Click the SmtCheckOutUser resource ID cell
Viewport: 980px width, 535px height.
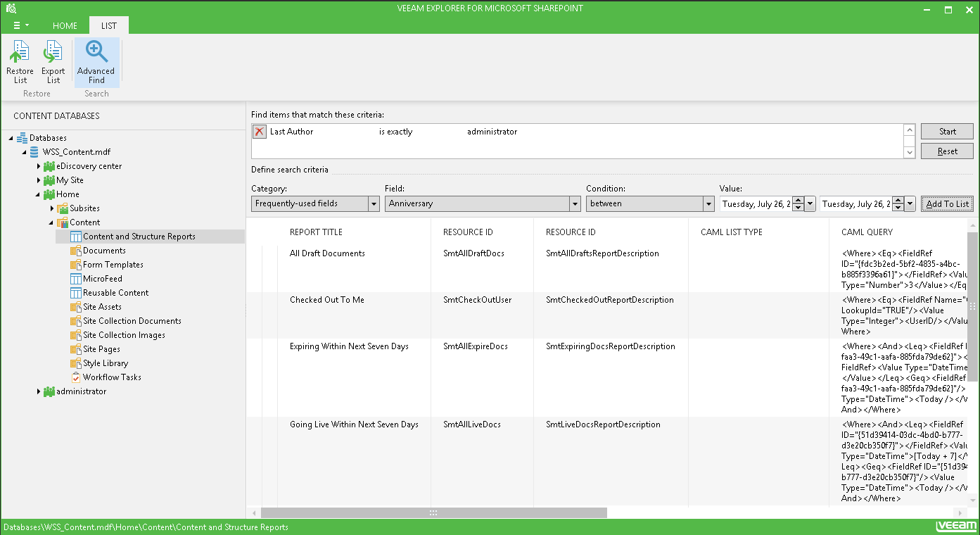(x=477, y=300)
